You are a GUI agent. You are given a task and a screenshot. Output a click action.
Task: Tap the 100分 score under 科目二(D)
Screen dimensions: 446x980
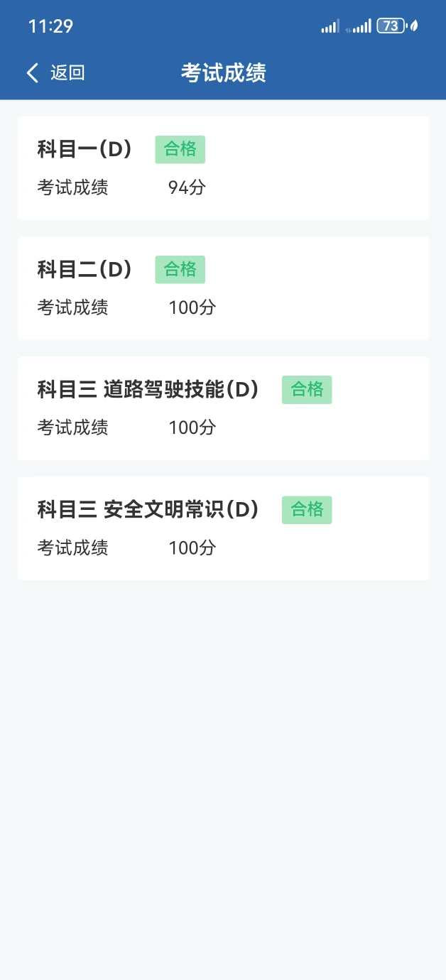pyautogui.click(x=192, y=307)
